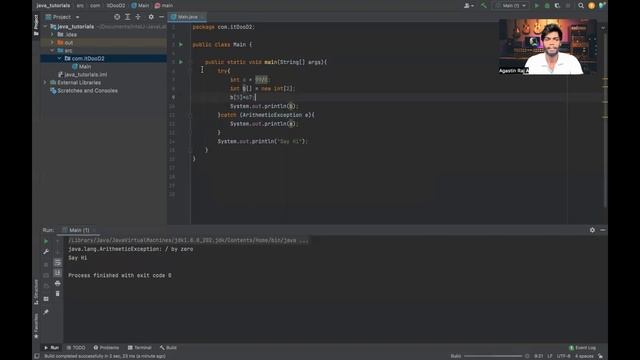The width and height of the screenshot is (640, 360).
Task: Click Collapse All in Project panel
Action: (x=138, y=17)
